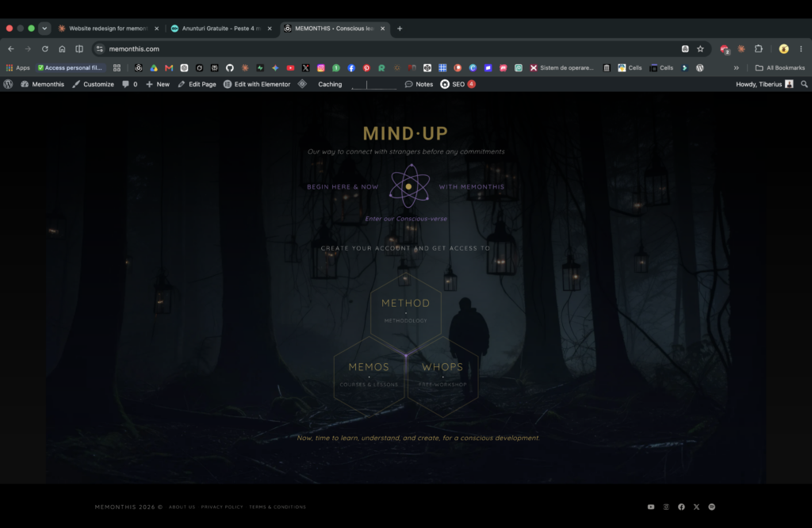812x528 pixels.
Task: Toggle the browser side panel icon
Action: [79, 48]
